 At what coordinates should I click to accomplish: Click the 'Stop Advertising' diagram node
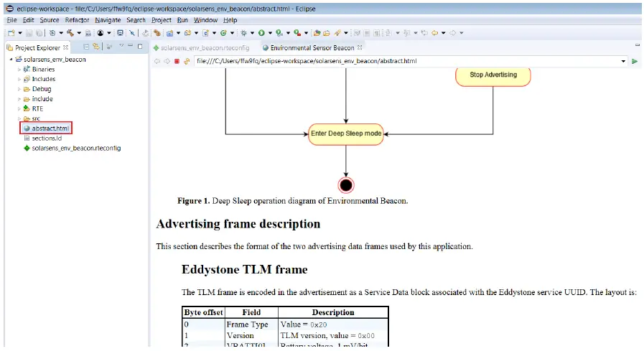(x=493, y=75)
